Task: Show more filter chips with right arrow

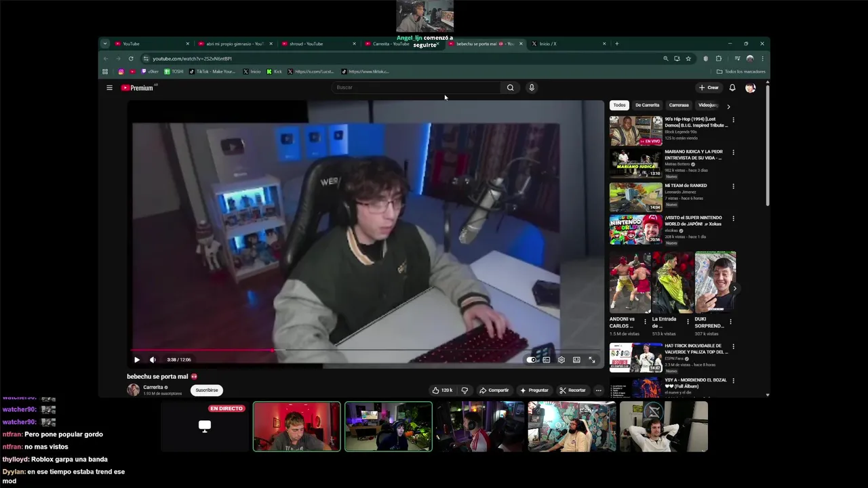Action: click(728, 106)
